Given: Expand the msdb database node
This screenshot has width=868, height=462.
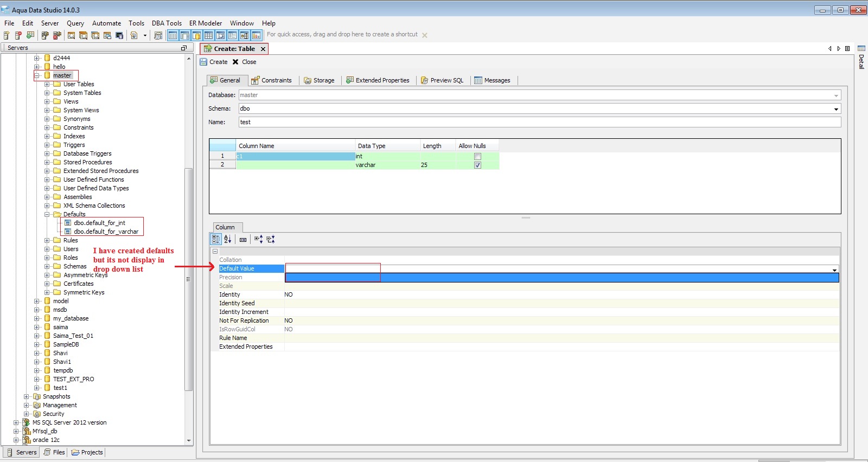Looking at the screenshot, I should click(37, 310).
